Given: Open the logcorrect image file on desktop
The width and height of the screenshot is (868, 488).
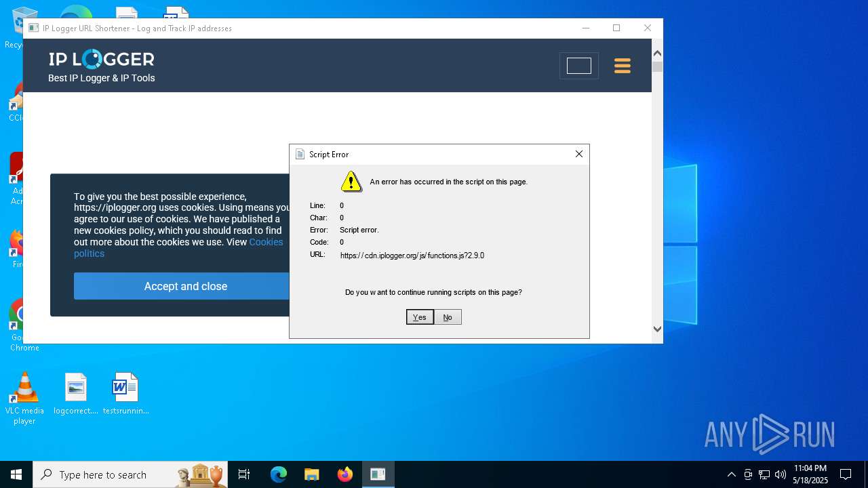Looking at the screenshot, I should pyautogui.click(x=76, y=394).
